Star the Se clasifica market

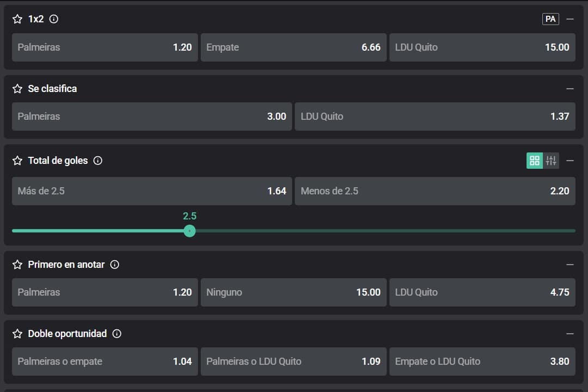(x=17, y=89)
